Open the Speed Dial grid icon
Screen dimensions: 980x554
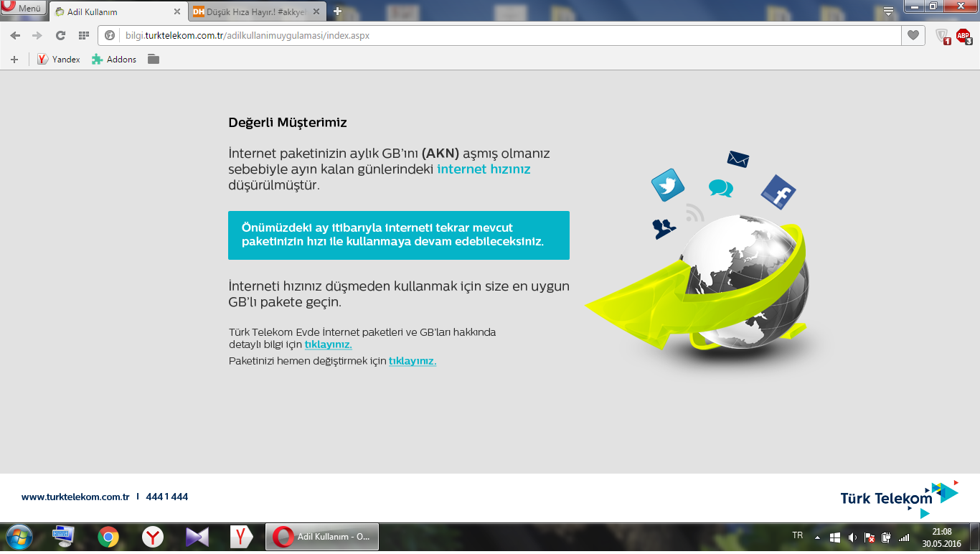coord(83,35)
